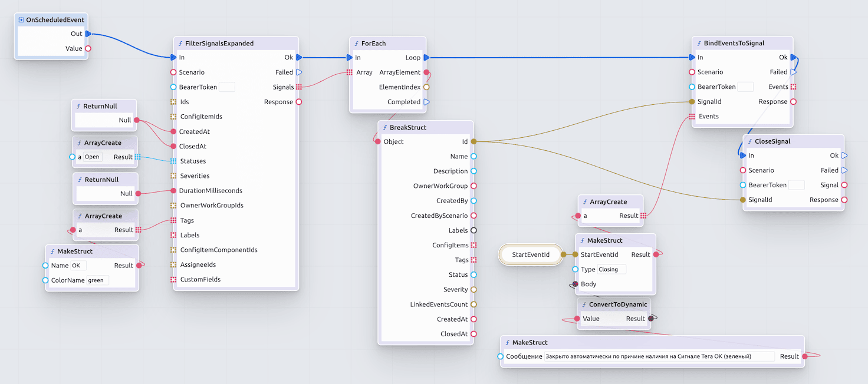Click the Out execution pin on OnScheduledEvent
This screenshot has height=384, width=868.
coord(88,34)
